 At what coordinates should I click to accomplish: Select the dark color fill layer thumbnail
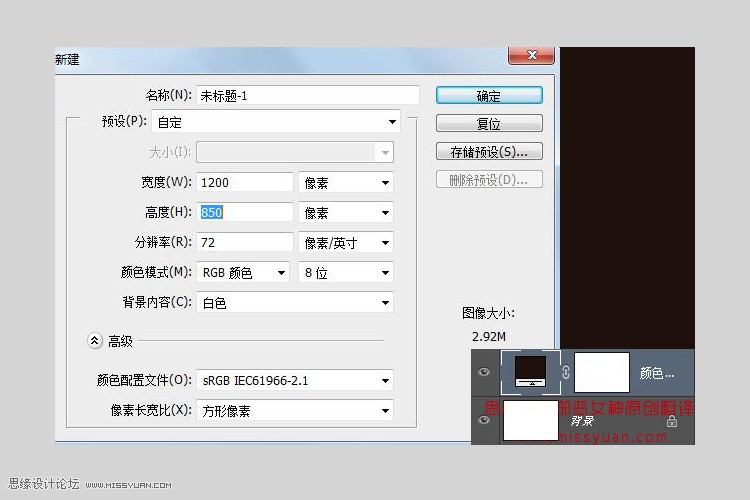(530, 372)
